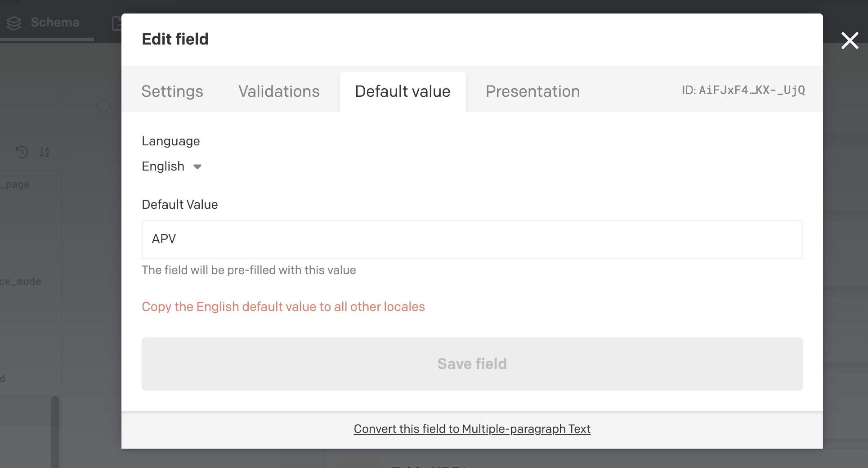The height and width of the screenshot is (468, 868).
Task: Select the Default value tab
Action: pos(403,91)
